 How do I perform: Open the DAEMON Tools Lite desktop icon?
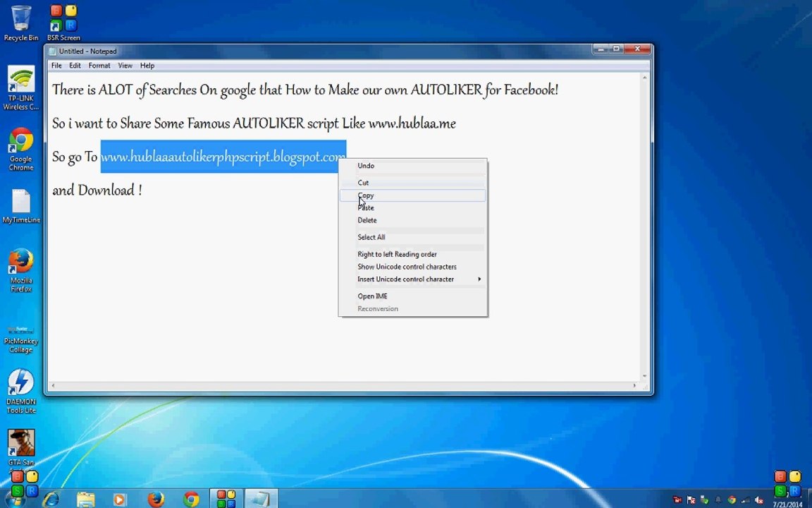tap(20, 392)
